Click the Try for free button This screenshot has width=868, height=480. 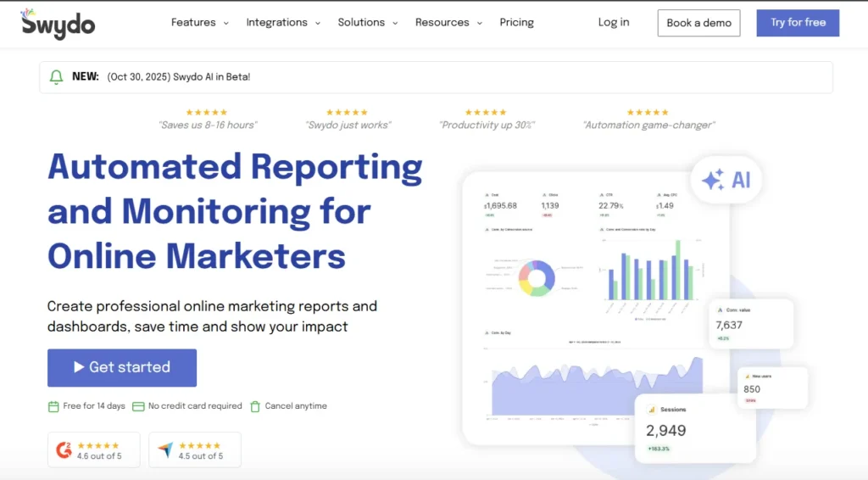798,23
